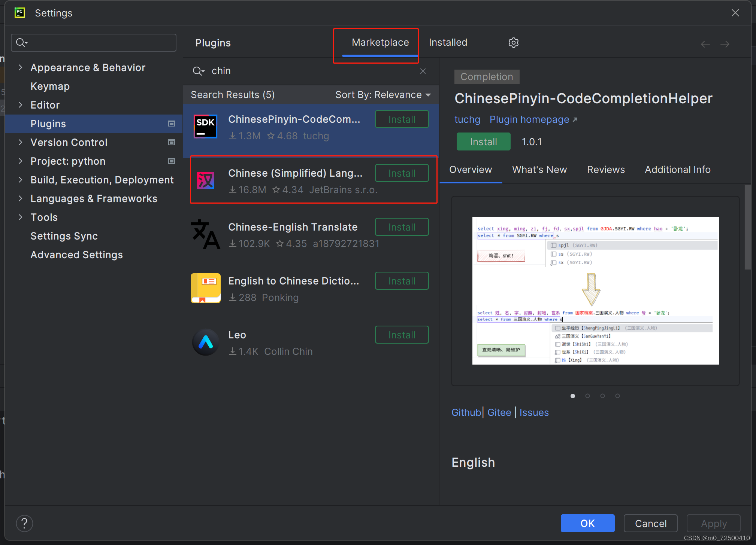Go to the third screenshot dot
756x545 pixels.
[602, 396]
